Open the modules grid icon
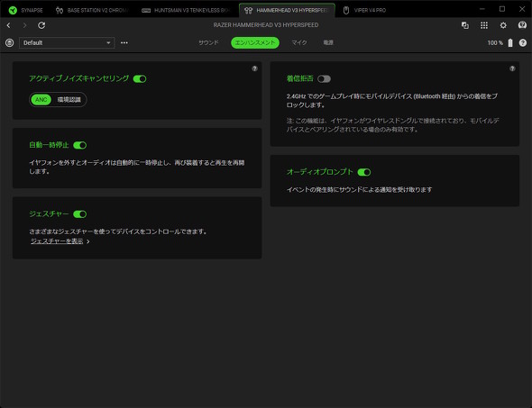Screen dimensions: 532x408 pyautogui.click(x=484, y=25)
